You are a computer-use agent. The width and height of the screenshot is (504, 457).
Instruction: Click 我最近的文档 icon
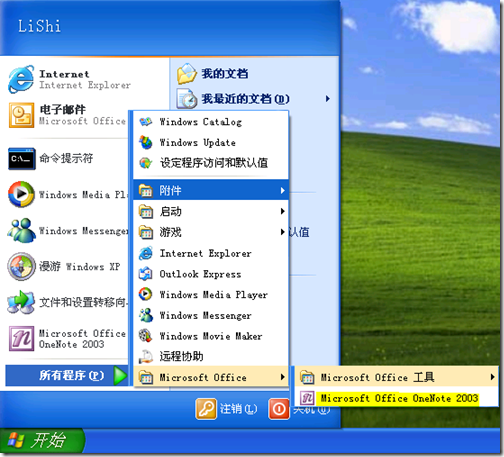tap(187, 99)
